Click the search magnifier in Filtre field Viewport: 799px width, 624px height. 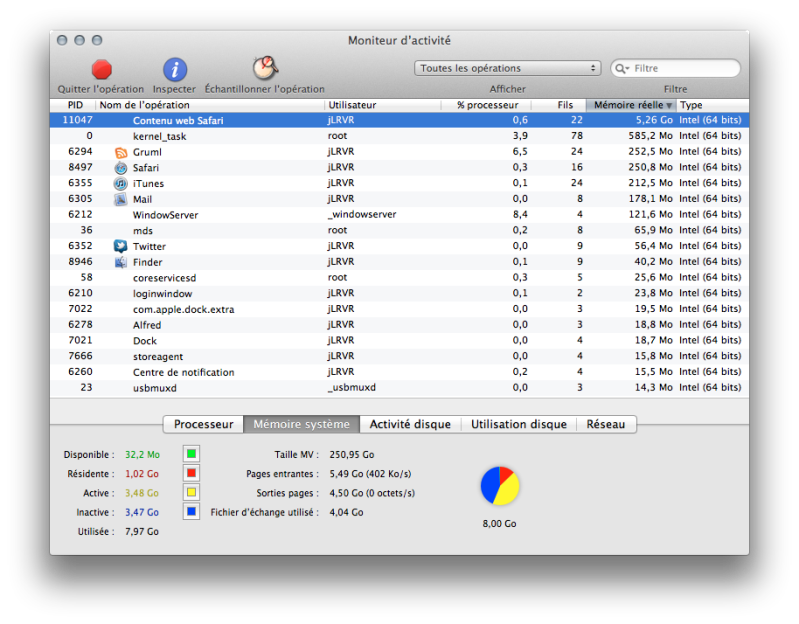click(x=622, y=68)
